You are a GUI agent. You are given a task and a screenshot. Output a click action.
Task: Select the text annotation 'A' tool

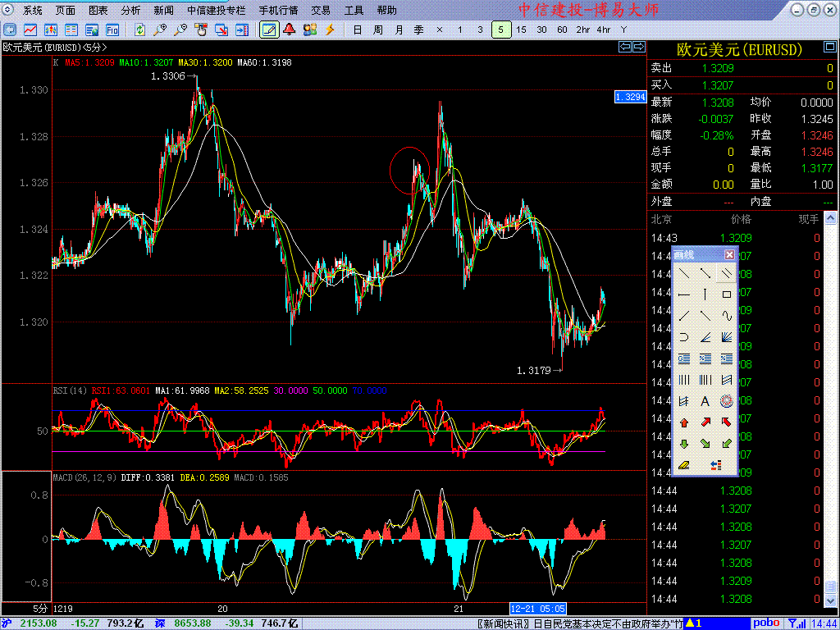[705, 401]
